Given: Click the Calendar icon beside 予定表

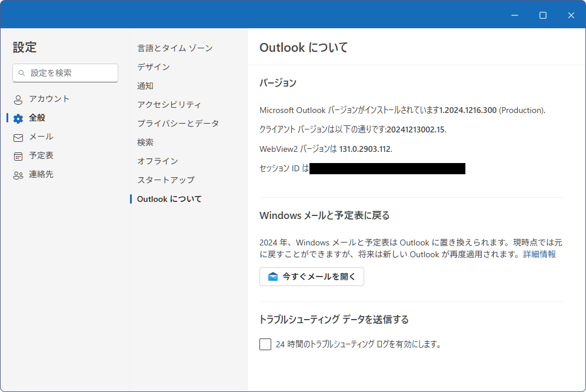Looking at the screenshot, I should (18, 156).
